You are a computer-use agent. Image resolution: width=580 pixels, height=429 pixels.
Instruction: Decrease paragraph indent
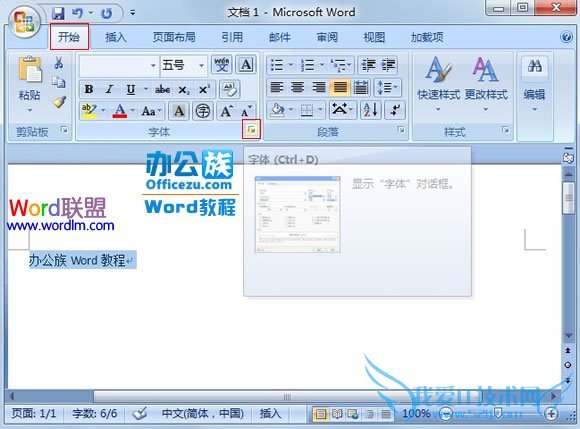click(x=369, y=65)
